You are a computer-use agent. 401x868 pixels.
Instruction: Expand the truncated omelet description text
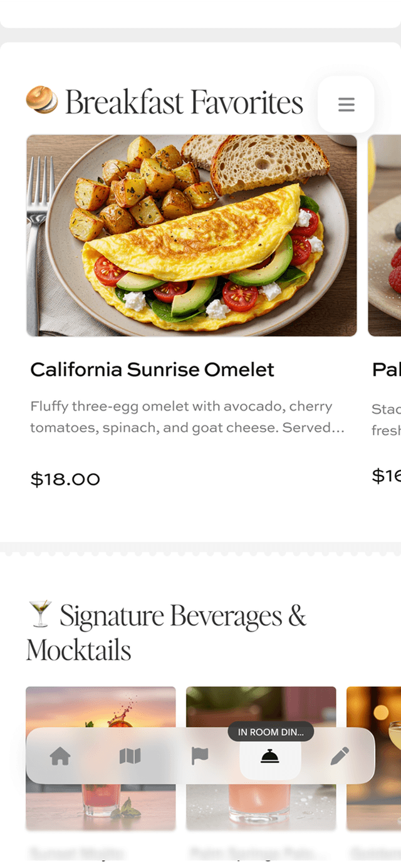[187, 417]
